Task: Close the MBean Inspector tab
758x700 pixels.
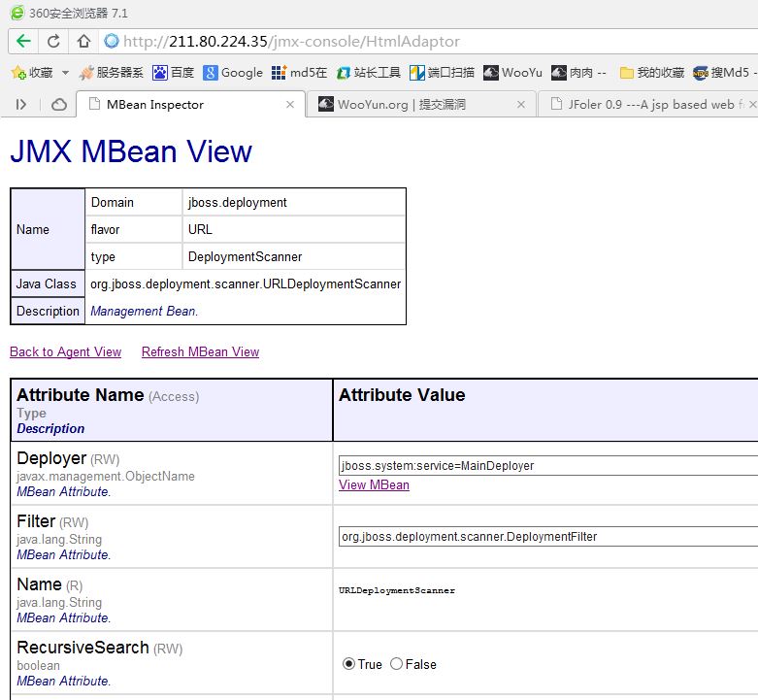Action: point(290,105)
